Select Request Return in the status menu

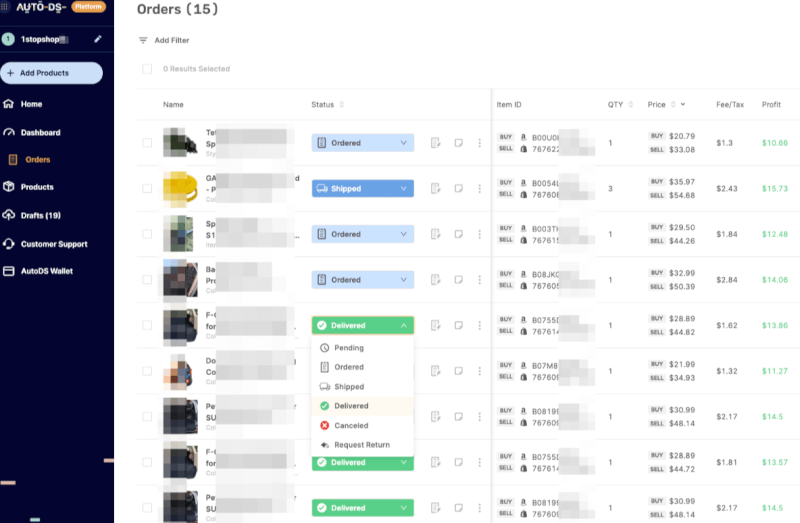click(362, 444)
